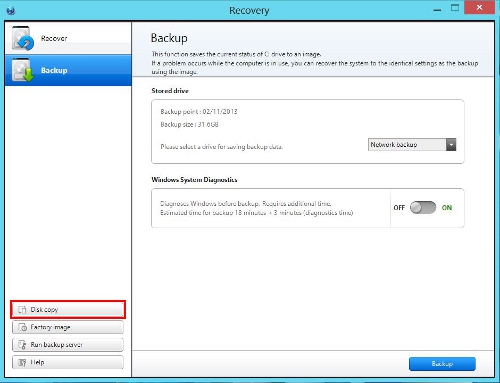Screen dimensions: 500x383
Task: Start backup with the blue Backup button
Action: [x=442, y=364]
